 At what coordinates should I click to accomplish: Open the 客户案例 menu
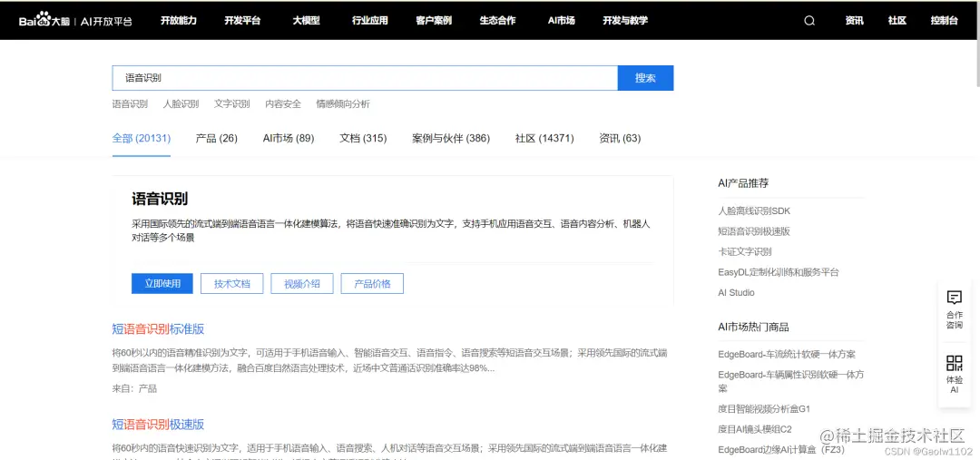pos(434,21)
